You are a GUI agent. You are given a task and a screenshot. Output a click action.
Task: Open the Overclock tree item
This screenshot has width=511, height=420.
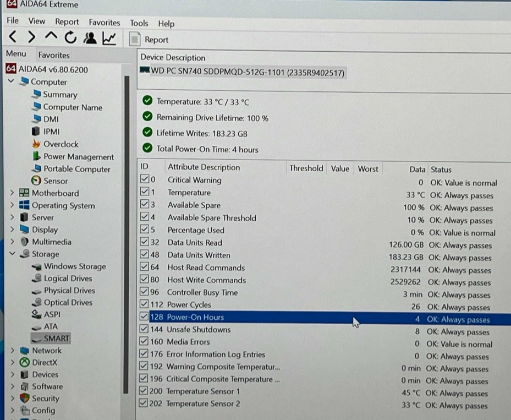tap(61, 144)
